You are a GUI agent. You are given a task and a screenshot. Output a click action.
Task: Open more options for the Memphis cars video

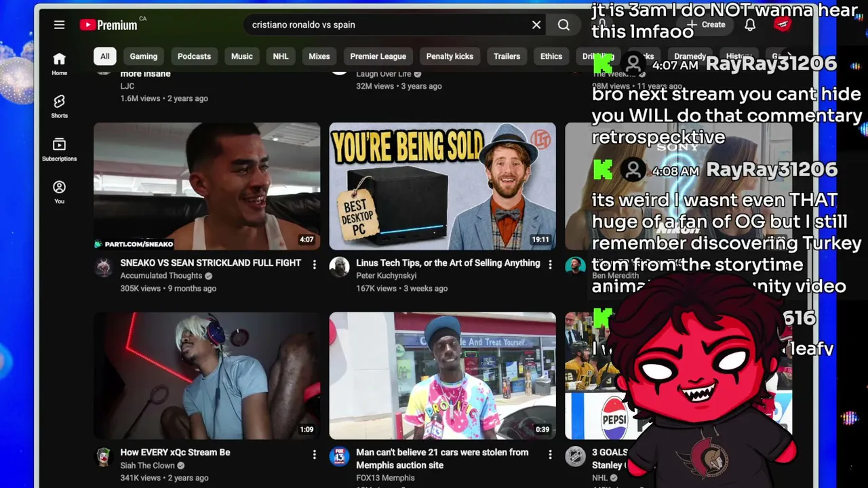click(x=550, y=454)
